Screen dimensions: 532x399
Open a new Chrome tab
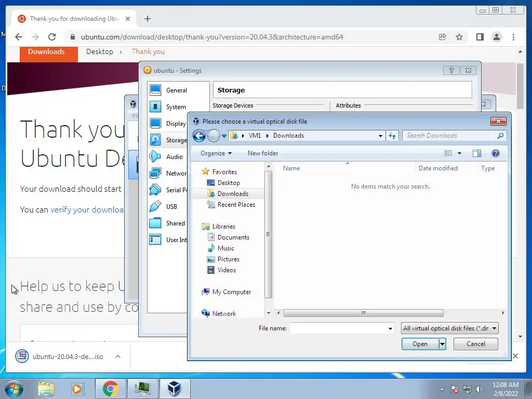(147, 19)
